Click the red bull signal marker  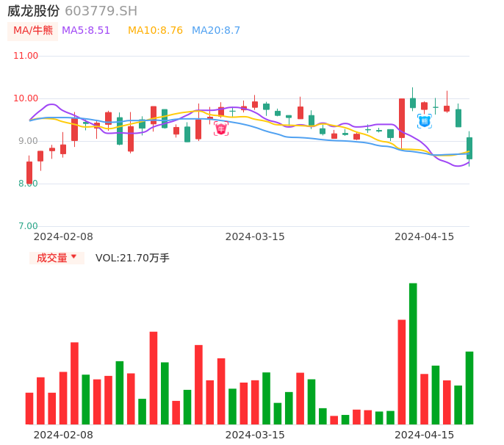221,129
